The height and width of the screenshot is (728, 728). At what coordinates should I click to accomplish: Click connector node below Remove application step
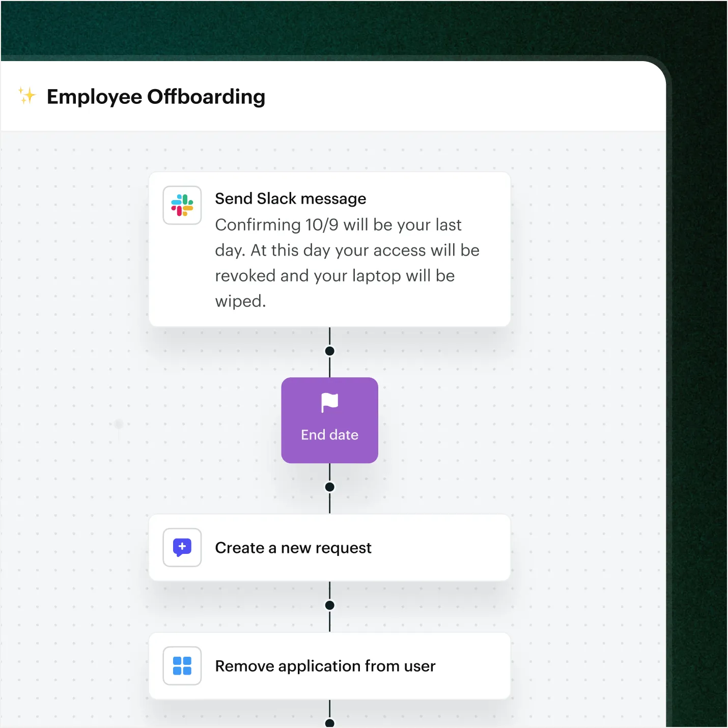(330, 723)
